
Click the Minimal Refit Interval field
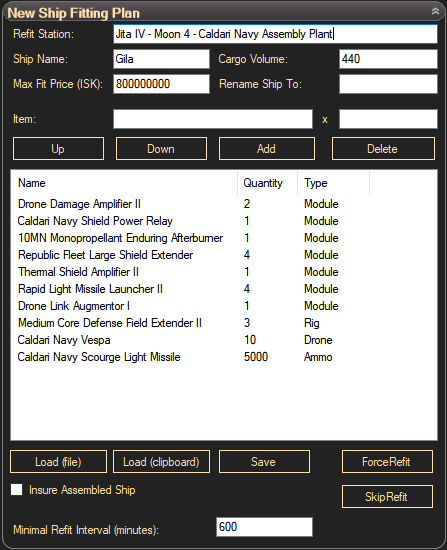(264, 527)
